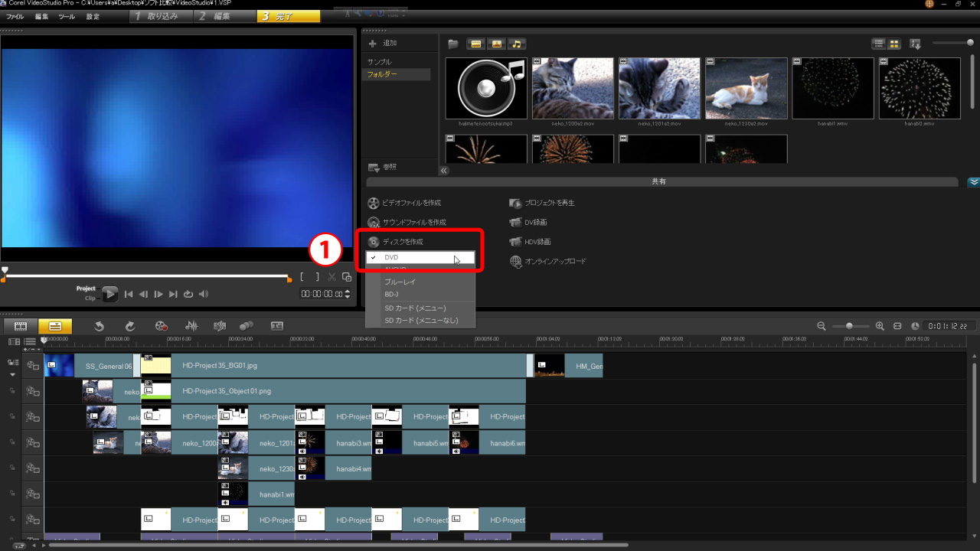Click ビデオファイルを作成 button
The image size is (980, 551).
point(412,203)
